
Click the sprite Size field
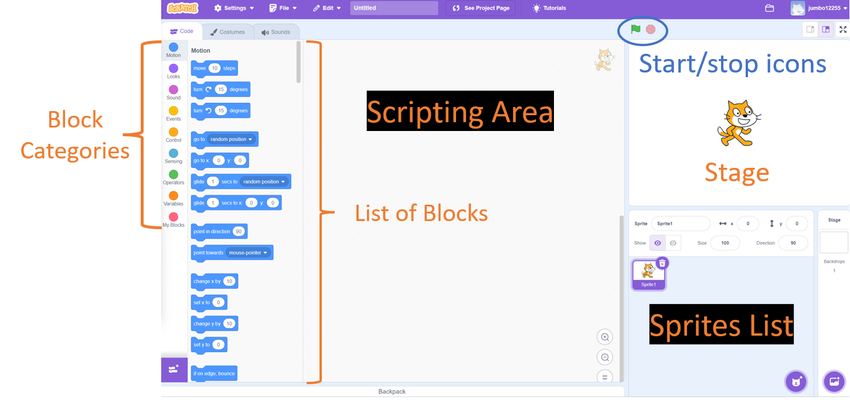tap(725, 243)
